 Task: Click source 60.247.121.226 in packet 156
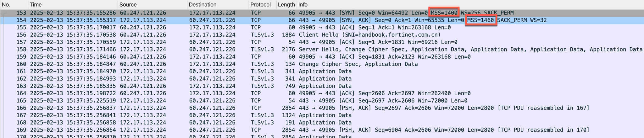143,35
